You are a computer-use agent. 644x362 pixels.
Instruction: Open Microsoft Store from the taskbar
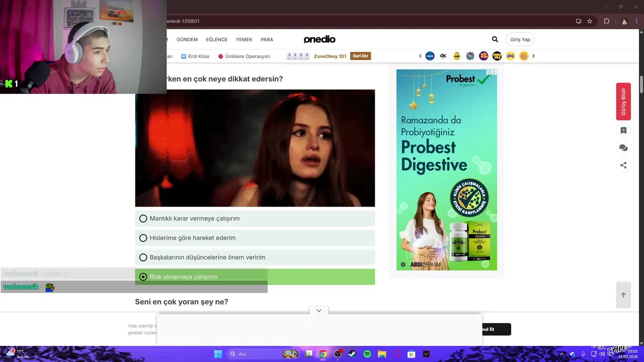[411, 354]
